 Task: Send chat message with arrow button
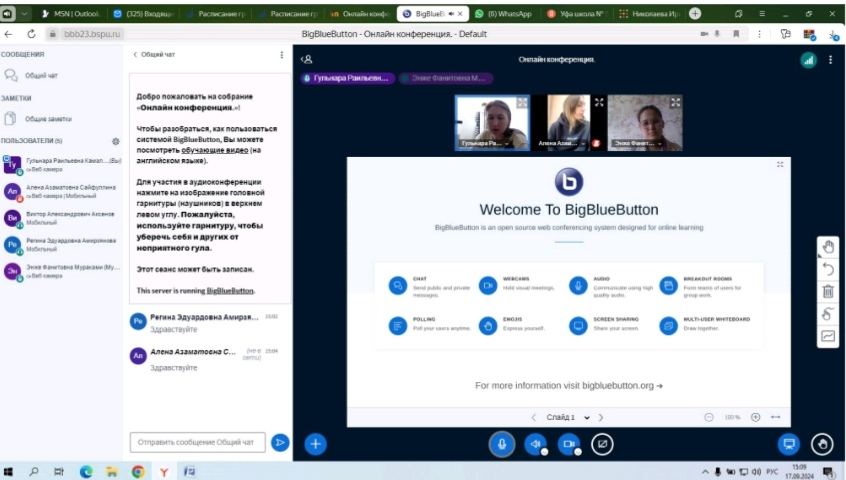[280, 441]
